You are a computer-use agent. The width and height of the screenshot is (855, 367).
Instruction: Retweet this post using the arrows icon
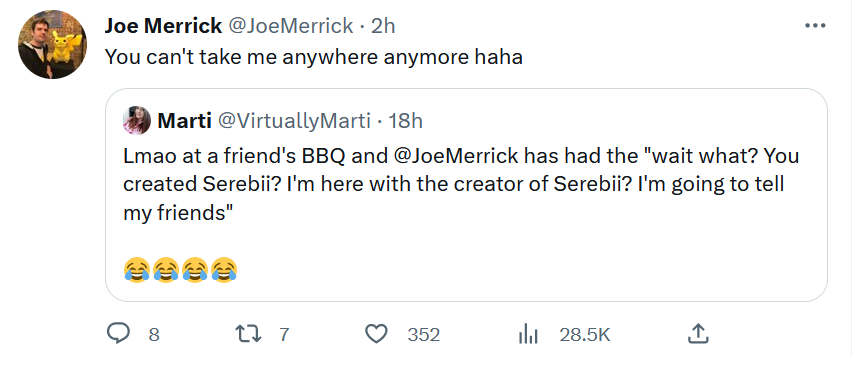[248, 334]
